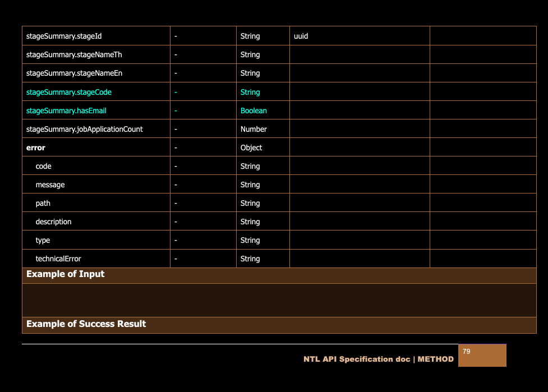Click the page number 79 box
This screenshot has height=392, width=548.
coord(482,355)
